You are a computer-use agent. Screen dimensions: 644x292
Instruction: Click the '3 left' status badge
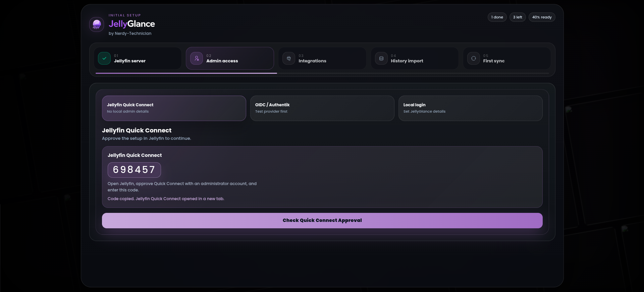pos(518,17)
